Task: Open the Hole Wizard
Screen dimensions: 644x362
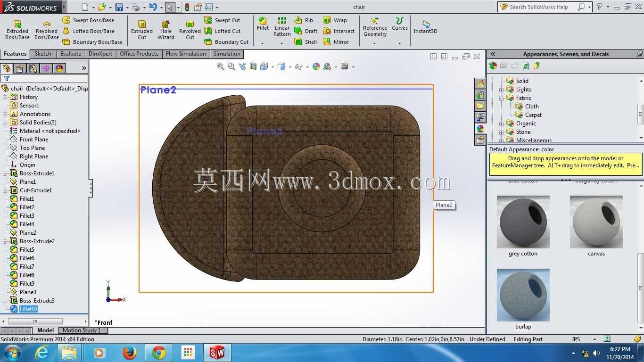Action: (166, 30)
